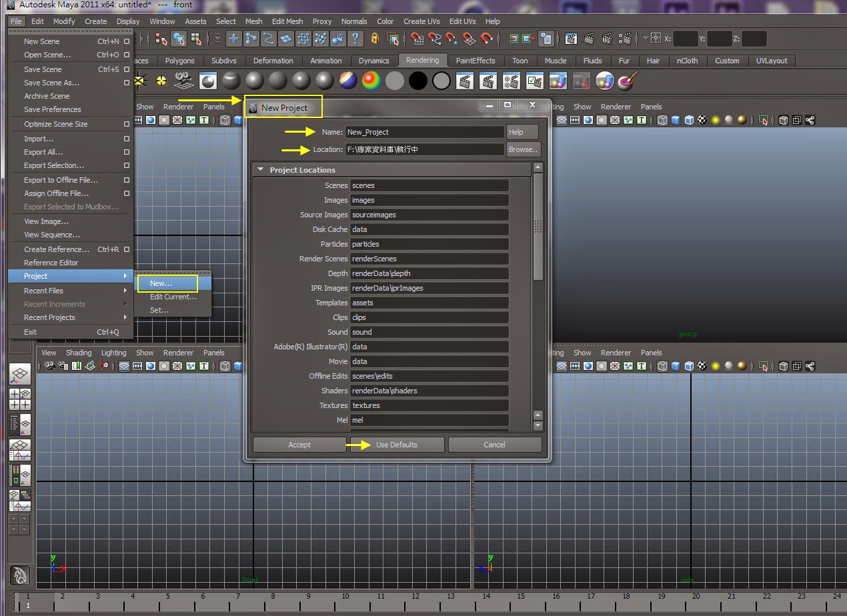The image size is (847, 616).
Task: Collapse Project Locations section
Action: 261,170
